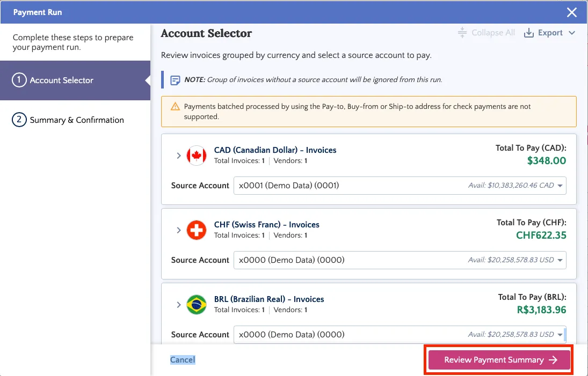Open the CHF source account dropdown
588x376 pixels.
[400, 260]
